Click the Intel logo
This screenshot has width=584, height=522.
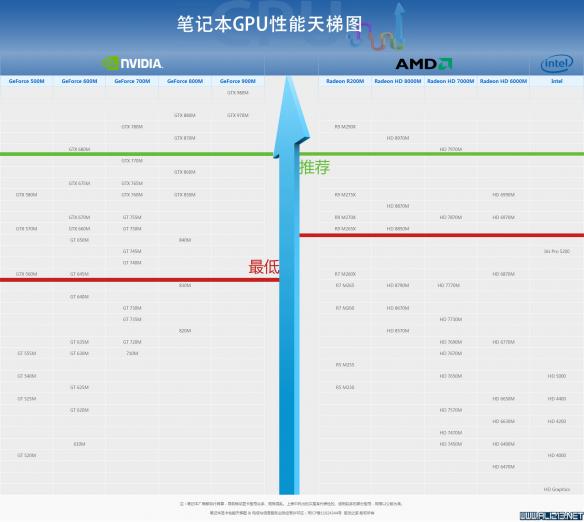[557, 64]
